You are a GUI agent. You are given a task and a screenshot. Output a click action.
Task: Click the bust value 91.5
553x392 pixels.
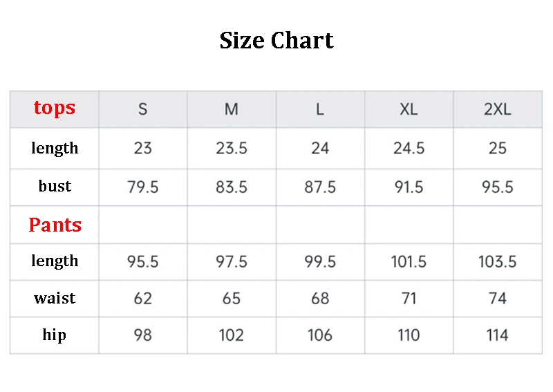coord(409,187)
